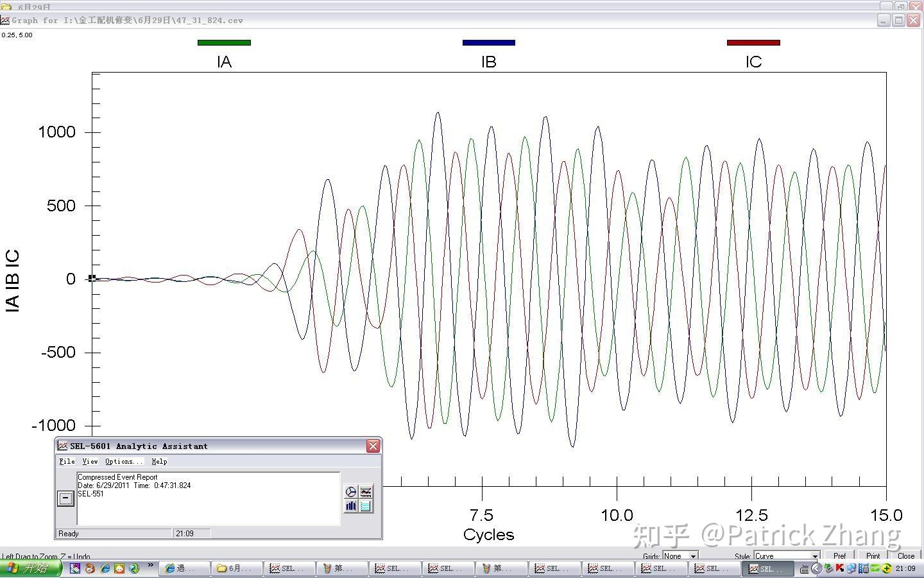Click the Pref button
This screenshot has height=578, width=924.
point(839,556)
